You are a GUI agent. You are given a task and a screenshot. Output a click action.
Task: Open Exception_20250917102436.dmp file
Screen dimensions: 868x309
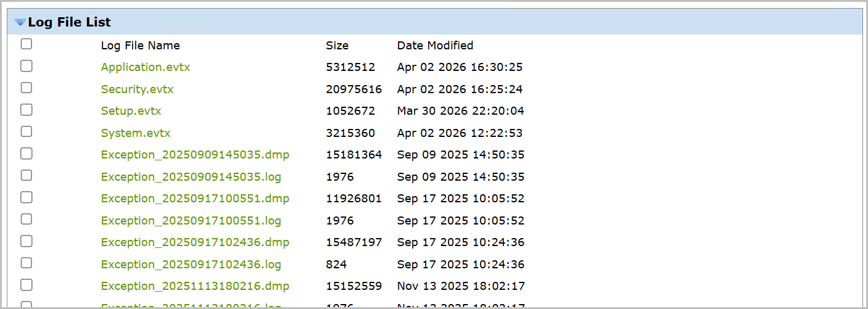pyautogui.click(x=195, y=242)
